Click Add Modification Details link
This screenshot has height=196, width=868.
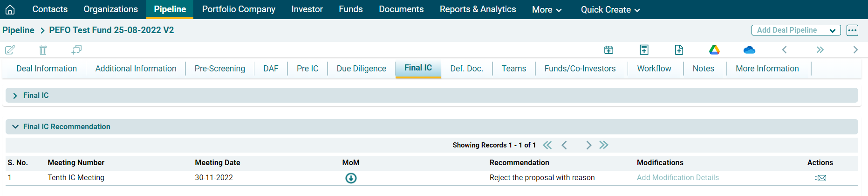click(x=677, y=178)
